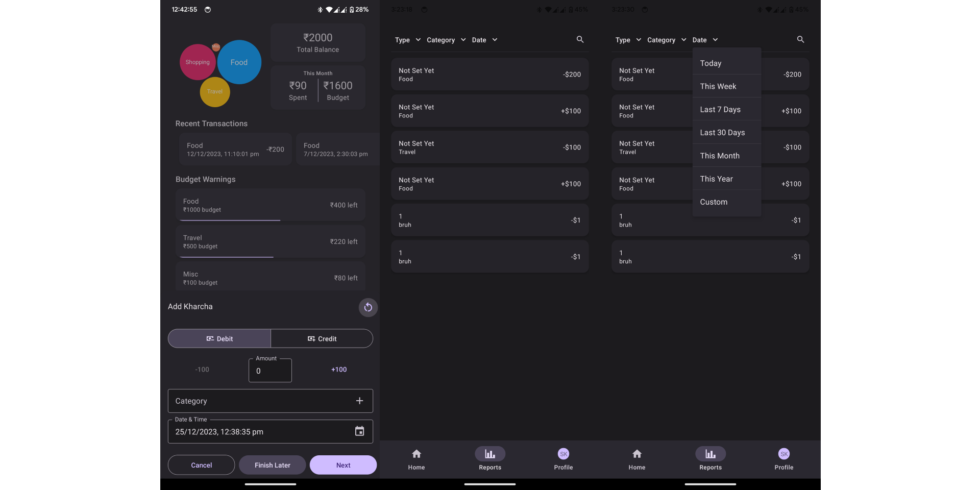Open the date picker calendar icon
Image resolution: width=980 pixels, height=490 pixels.
(x=360, y=431)
